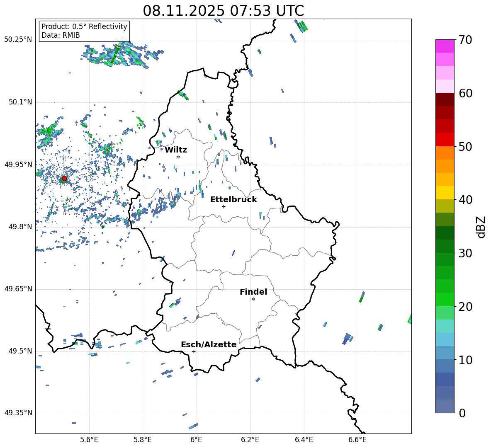
Task: Click the red radar site marker
Action: [x=64, y=179]
